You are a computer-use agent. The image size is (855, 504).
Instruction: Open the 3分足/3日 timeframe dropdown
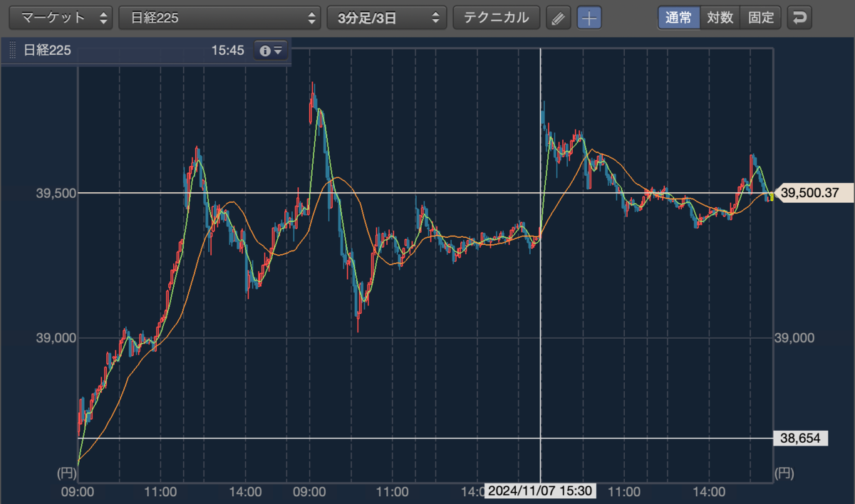387,18
